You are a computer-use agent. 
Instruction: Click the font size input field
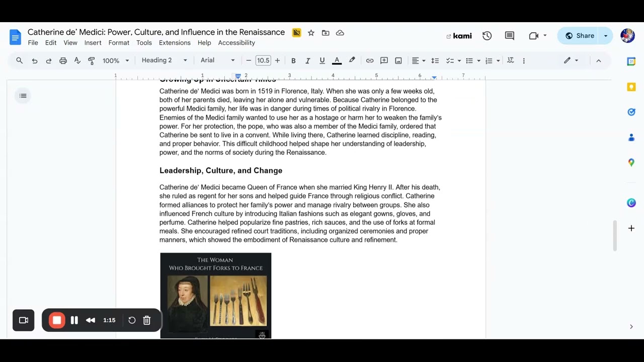click(263, 60)
